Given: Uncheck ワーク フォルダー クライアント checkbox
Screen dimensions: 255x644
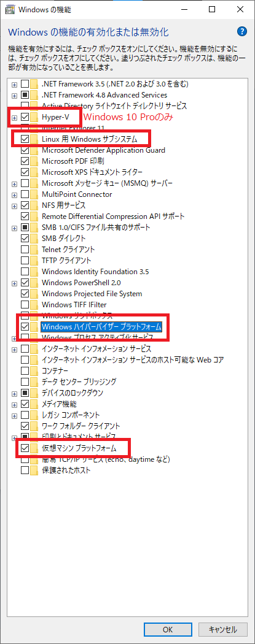Looking at the screenshot, I should pos(25,426).
